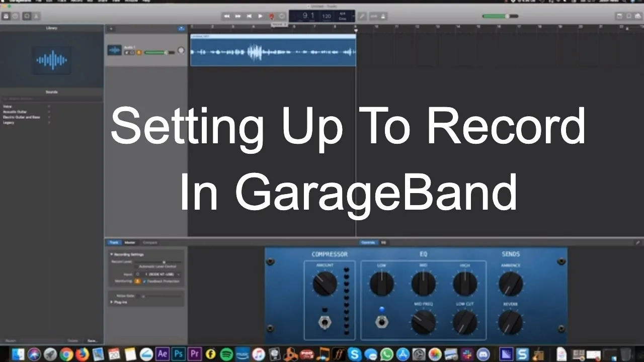Viewport: 644px width, 362px height.
Task: Click the tempo value 120 in LCD
Action: (x=327, y=16)
